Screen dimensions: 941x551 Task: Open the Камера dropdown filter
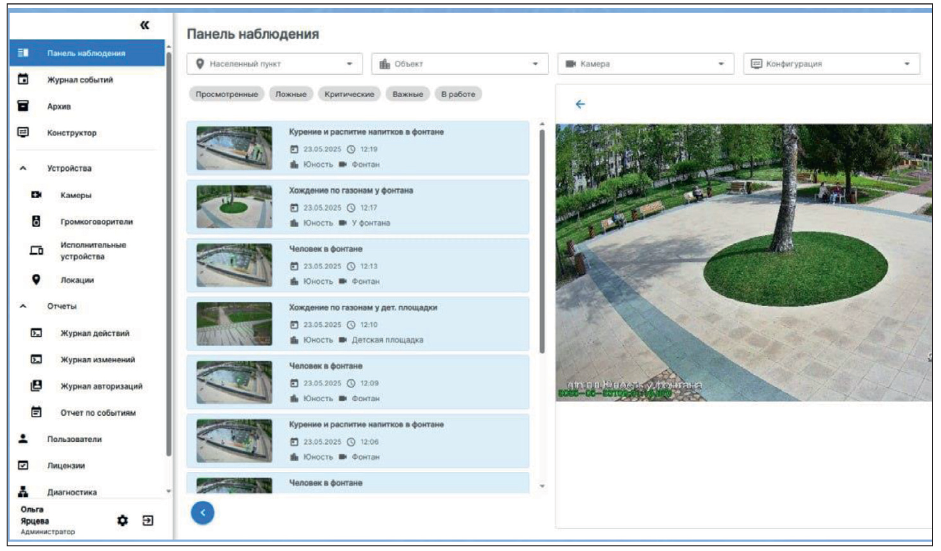645,64
